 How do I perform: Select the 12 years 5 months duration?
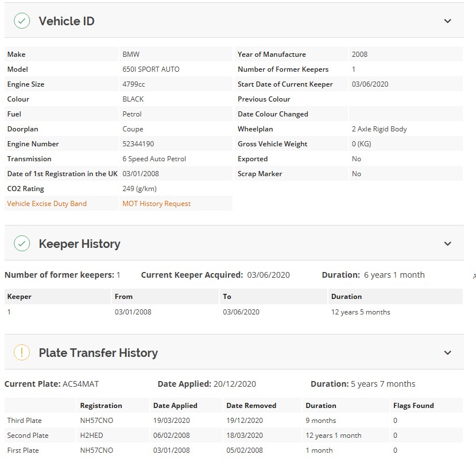click(361, 312)
